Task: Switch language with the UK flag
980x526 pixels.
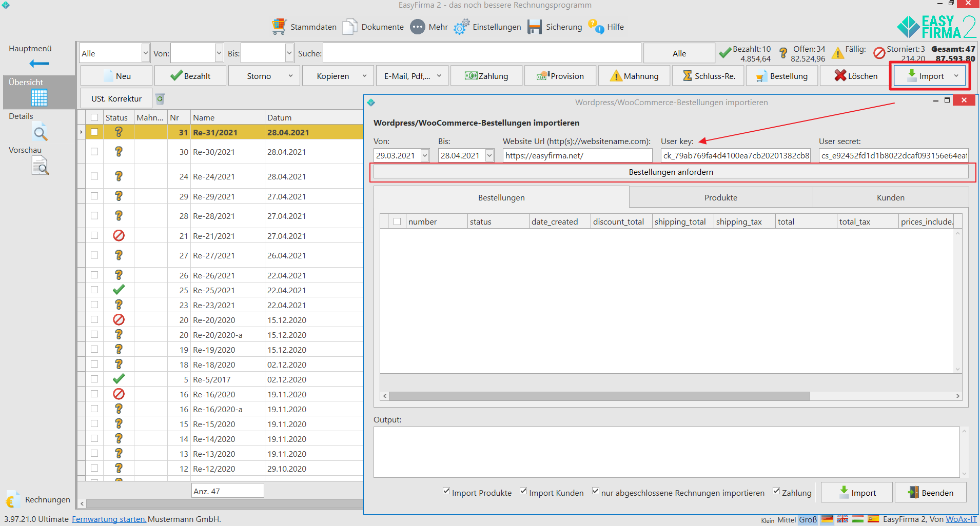Action: pos(842,519)
